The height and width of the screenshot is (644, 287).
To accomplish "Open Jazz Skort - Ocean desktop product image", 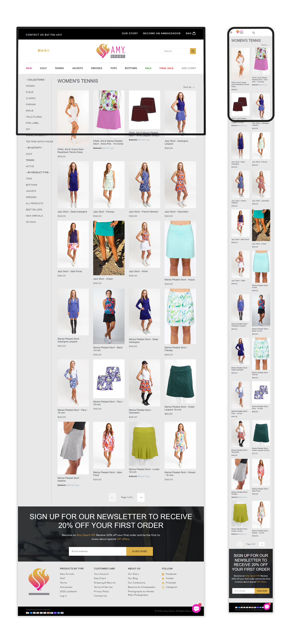I will (x=109, y=248).
